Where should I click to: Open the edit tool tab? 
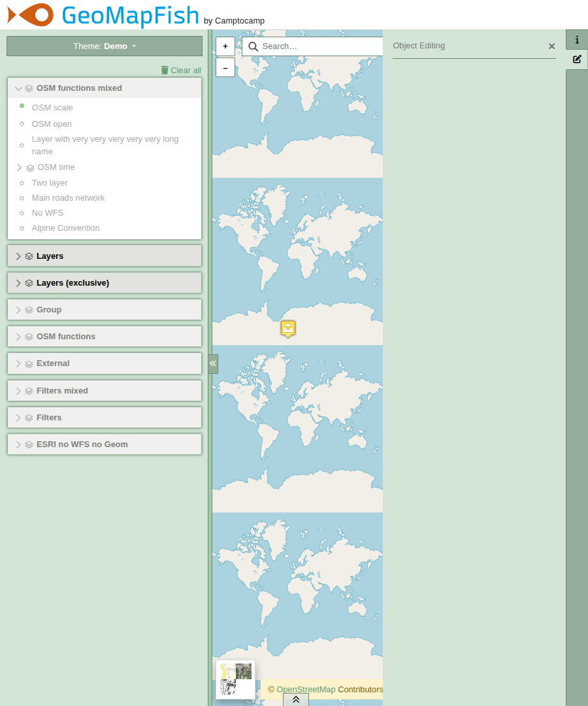(577, 59)
